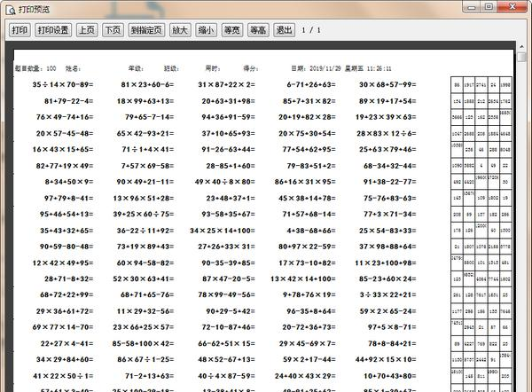This screenshot has height=392, width=532.
Task: Click problem 30×68+57−99=
Action: (x=387, y=84)
